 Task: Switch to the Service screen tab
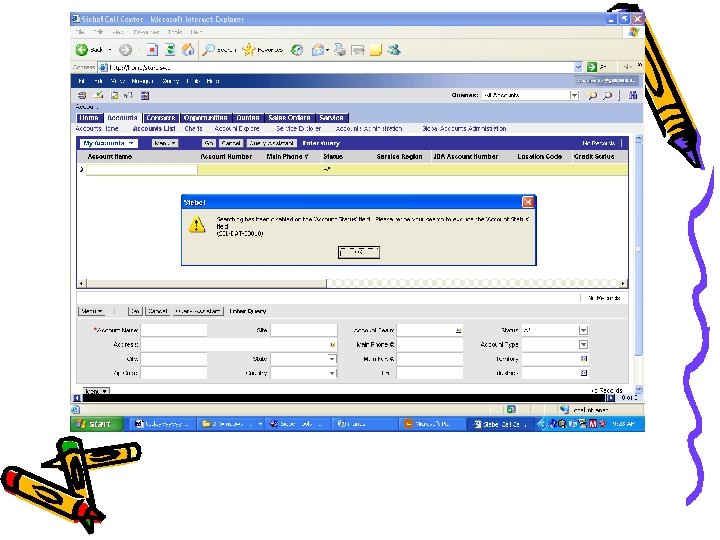coord(332,118)
